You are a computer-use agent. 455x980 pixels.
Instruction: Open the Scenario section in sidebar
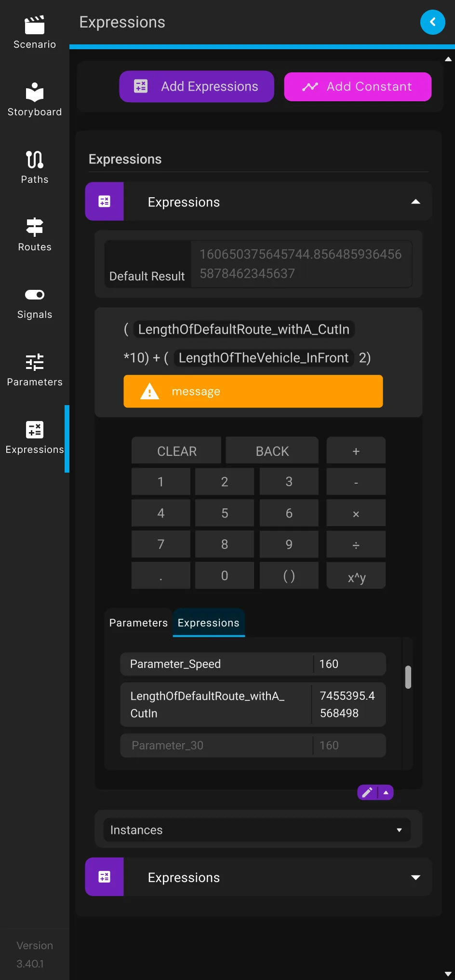click(x=35, y=32)
